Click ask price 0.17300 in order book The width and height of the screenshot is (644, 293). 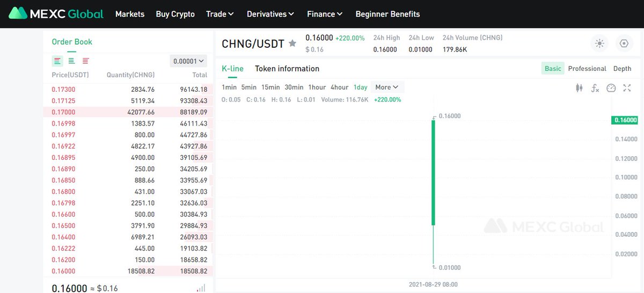63,90
